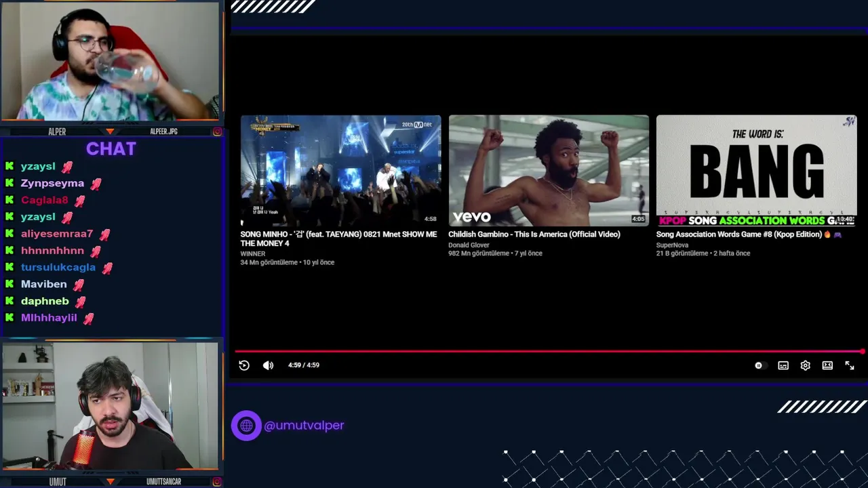
Task: Click chat user Zynpseyma
Action: 52,183
